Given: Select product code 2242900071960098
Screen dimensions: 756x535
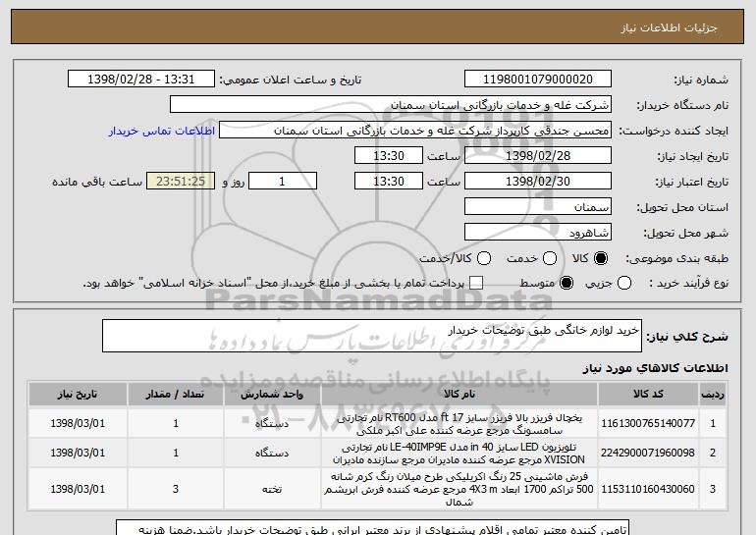Looking at the screenshot, I should click(x=648, y=454).
